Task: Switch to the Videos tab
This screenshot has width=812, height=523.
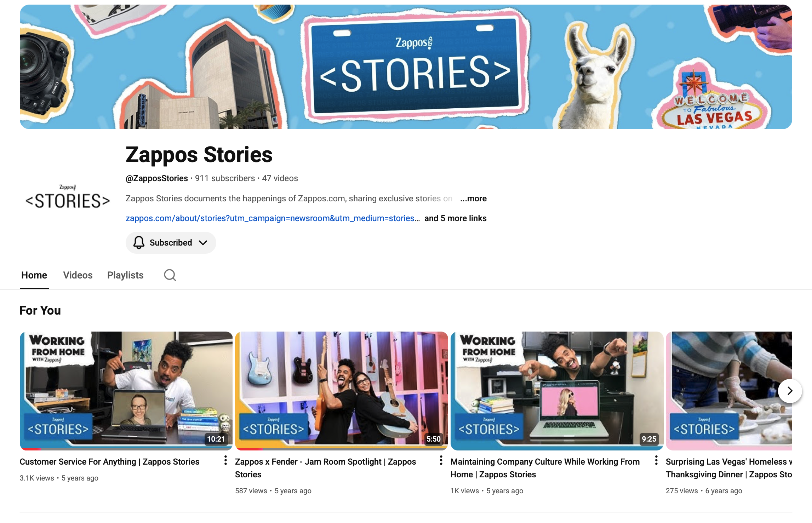Action: pyautogui.click(x=78, y=275)
